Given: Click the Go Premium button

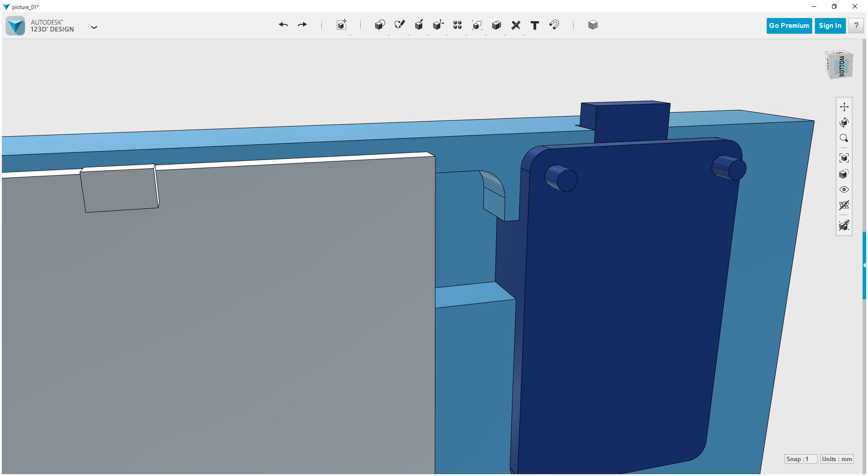Looking at the screenshot, I should (x=789, y=26).
